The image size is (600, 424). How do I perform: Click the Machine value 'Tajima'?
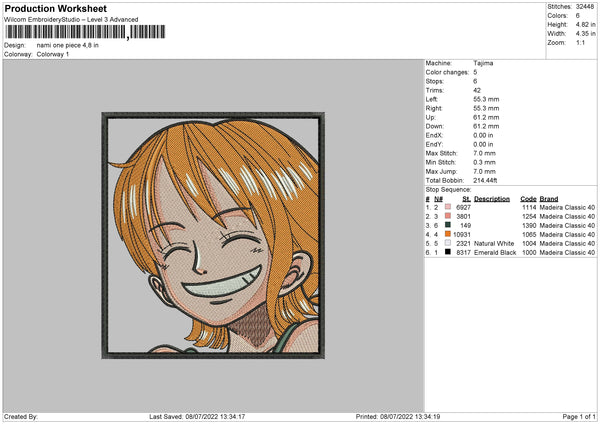click(483, 63)
